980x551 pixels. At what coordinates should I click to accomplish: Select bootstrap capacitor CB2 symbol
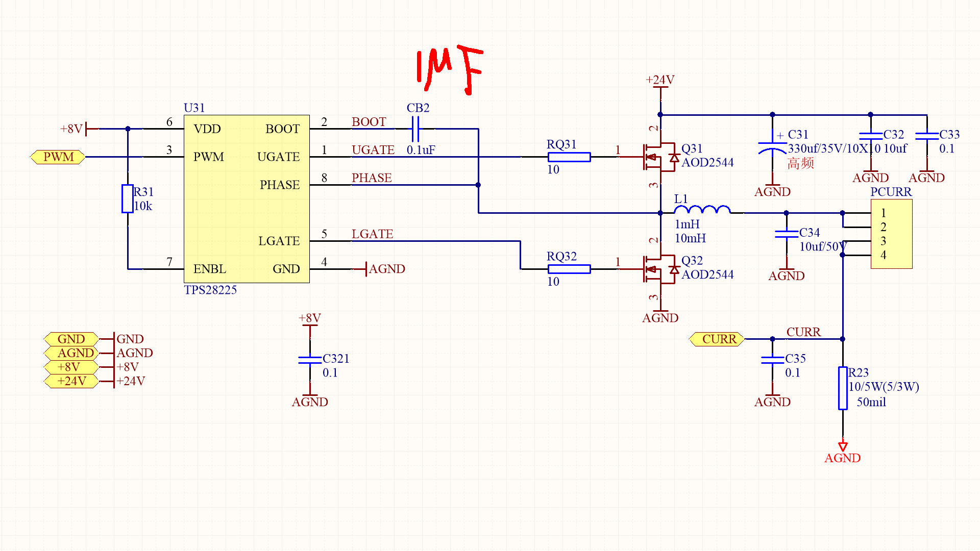coord(415,129)
